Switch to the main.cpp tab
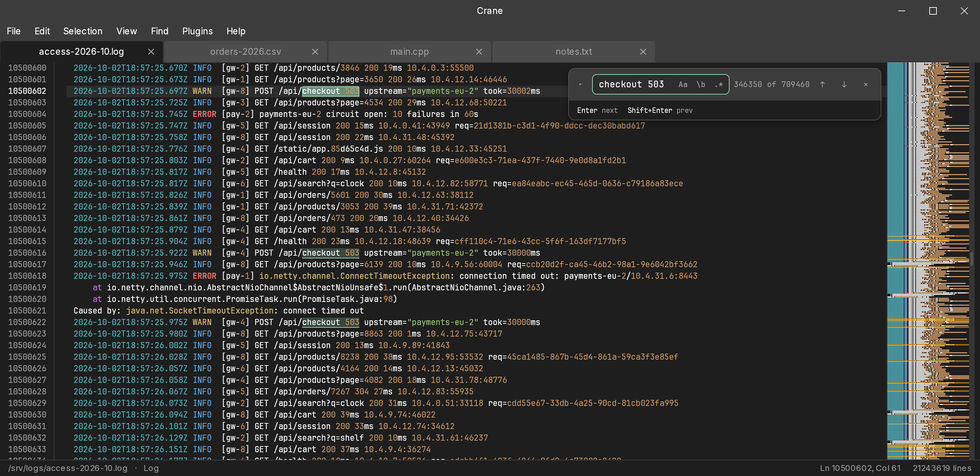 click(409, 52)
